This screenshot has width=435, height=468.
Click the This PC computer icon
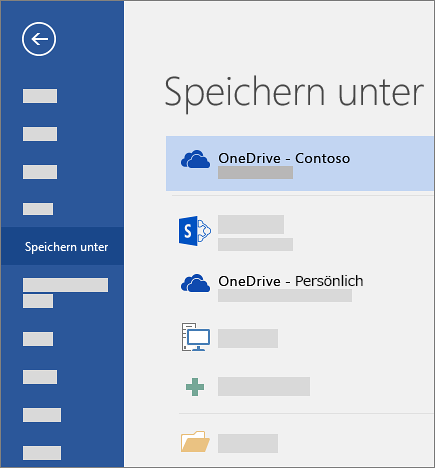(196, 337)
